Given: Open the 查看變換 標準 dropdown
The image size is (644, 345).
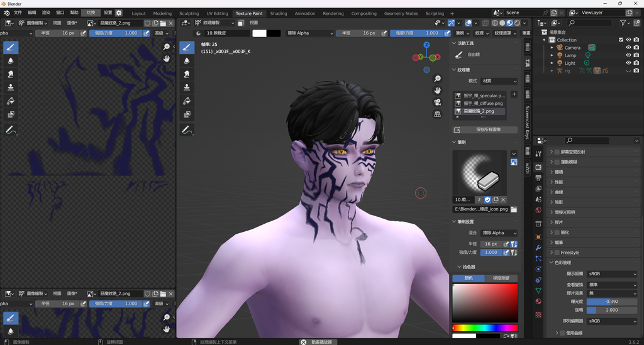Looking at the screenshot, I should point(612,284).
